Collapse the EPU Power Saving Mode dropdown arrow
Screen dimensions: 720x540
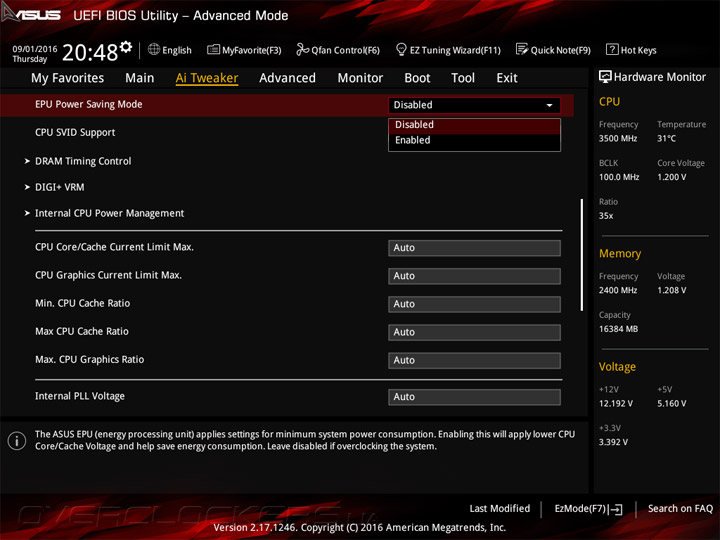pos(549,105)
